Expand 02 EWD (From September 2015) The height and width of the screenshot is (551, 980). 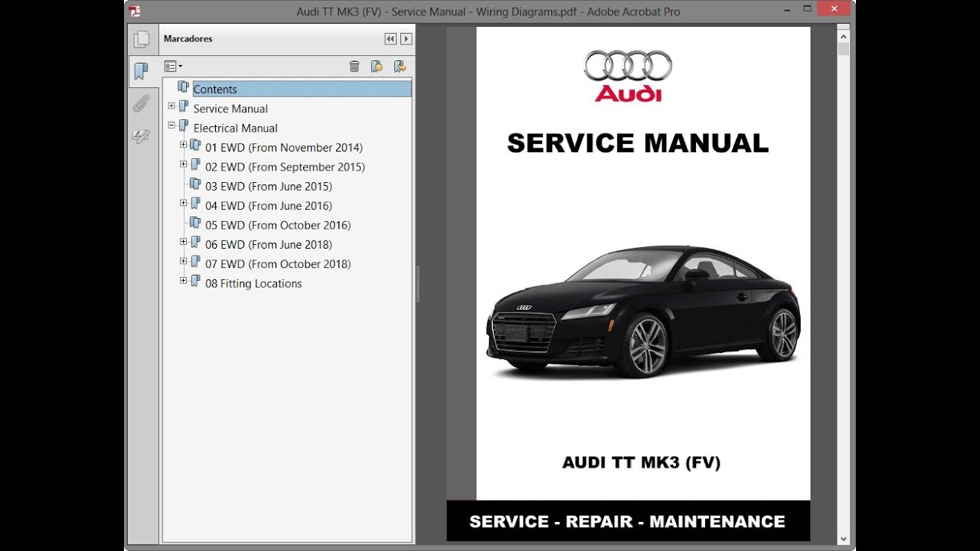click(184, 164)
